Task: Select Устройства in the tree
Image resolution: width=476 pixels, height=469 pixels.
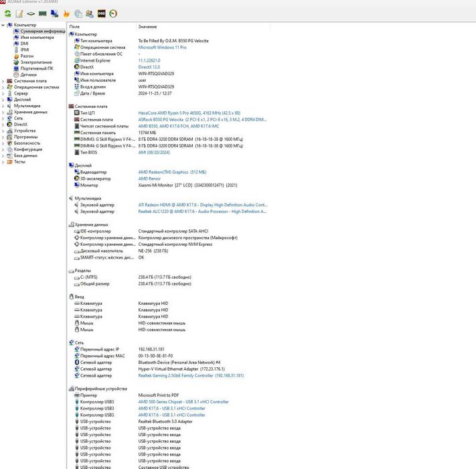Action: 25,131
